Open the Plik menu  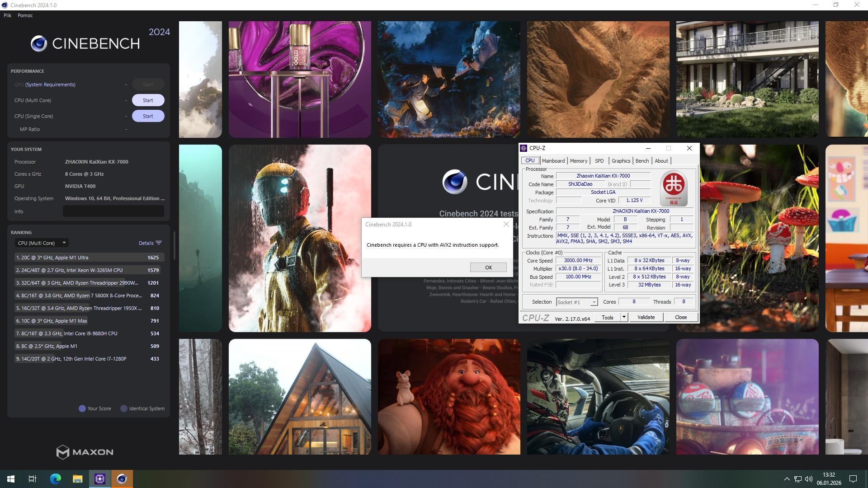tap(8, 15)
